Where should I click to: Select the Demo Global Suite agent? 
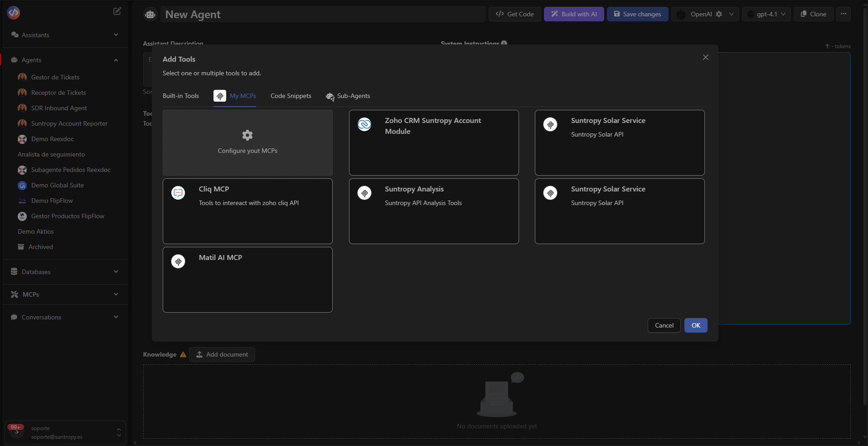pos(58,185)
